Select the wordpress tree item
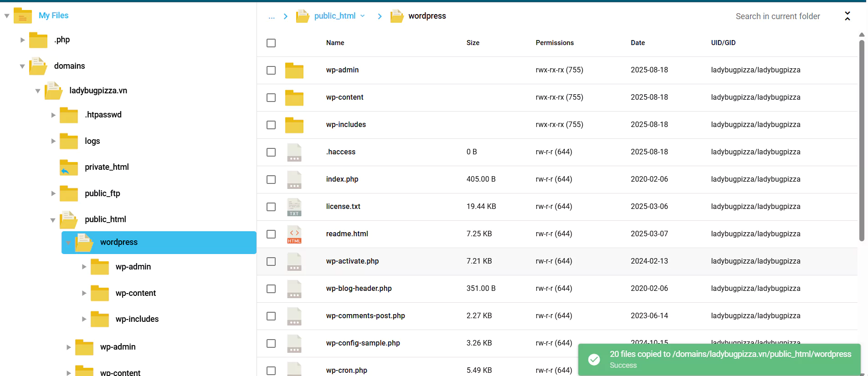Viewport: 868px width, 376px height. tap(159, 243)
